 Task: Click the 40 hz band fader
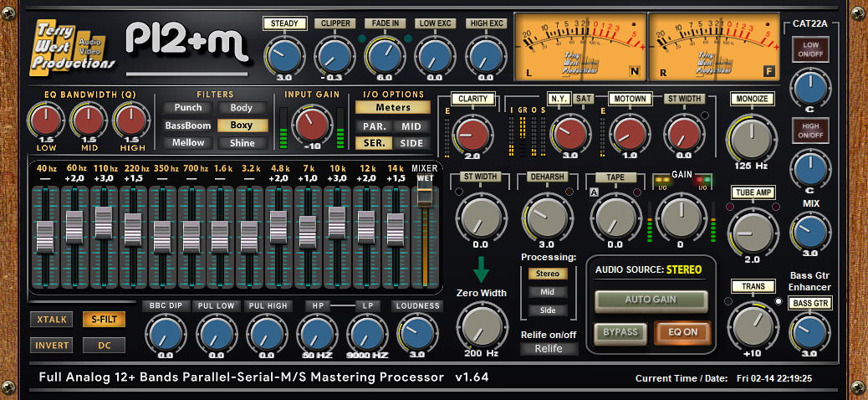[x=45, y=237]
